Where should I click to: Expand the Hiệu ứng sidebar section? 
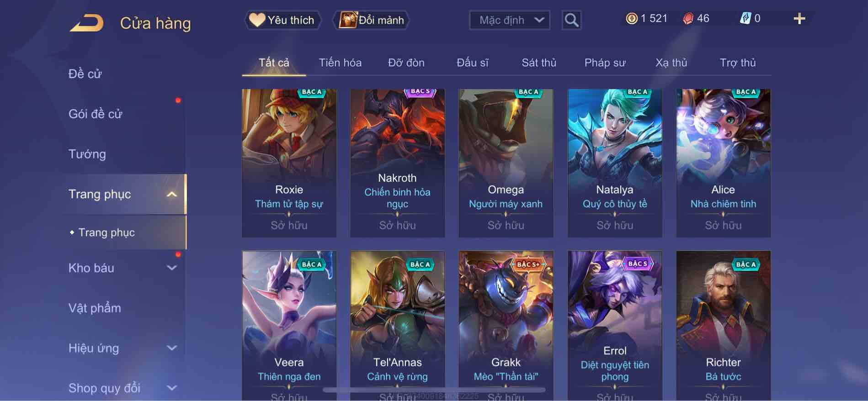[x=171, y=348]
